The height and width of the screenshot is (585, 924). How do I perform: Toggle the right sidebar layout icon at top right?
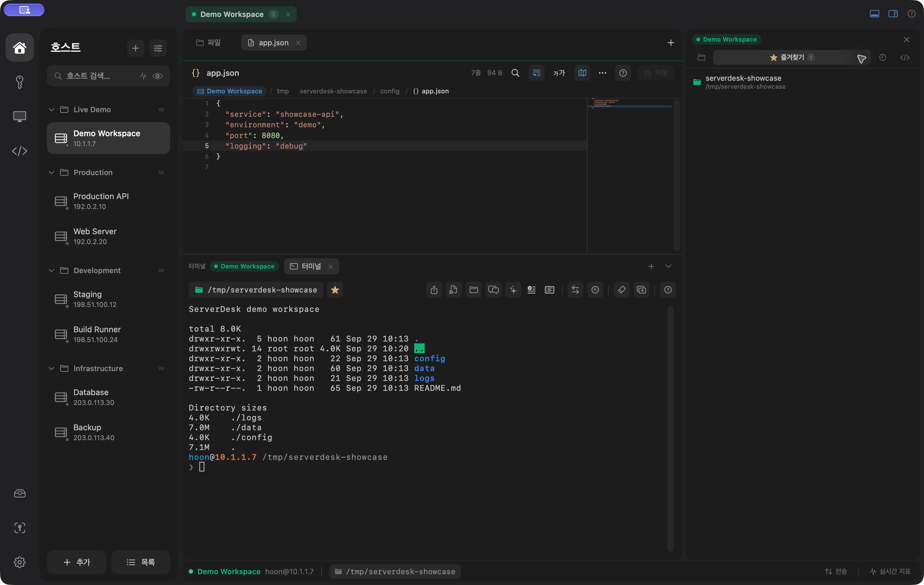click(x=893, y=14)
